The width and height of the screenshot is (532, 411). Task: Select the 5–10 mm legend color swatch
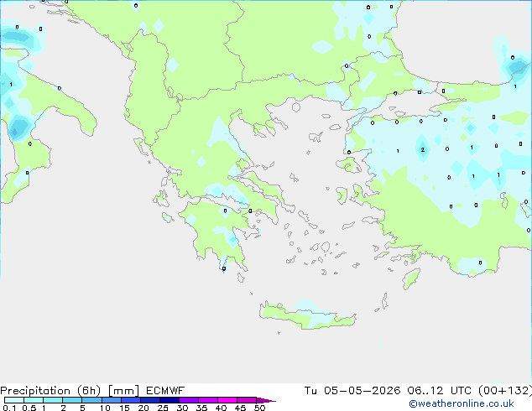pyautogui.click(x=91, y=400)
